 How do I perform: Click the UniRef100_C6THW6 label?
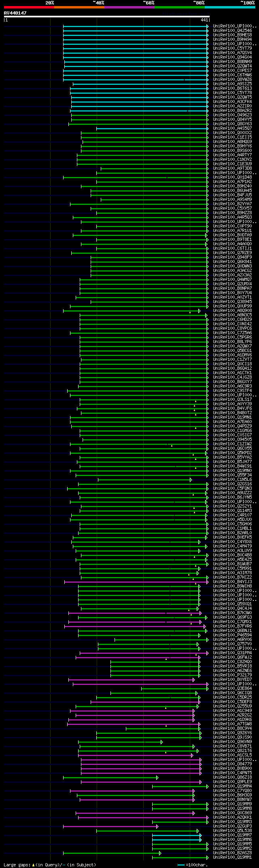click(x=232, y=75)
